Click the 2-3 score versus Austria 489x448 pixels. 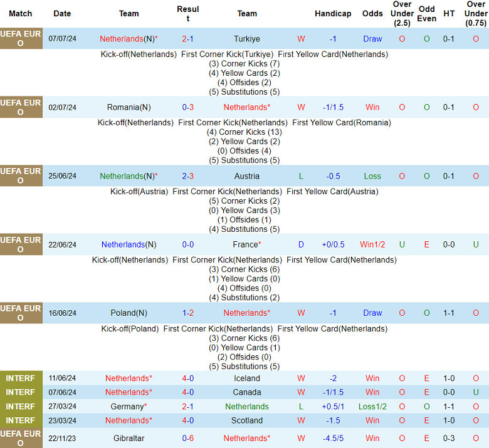[x=187, y=176]
